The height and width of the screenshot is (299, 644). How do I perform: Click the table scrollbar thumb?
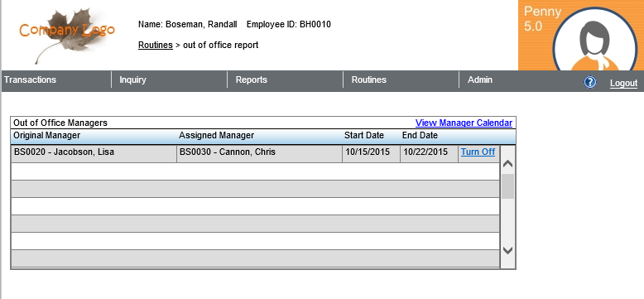pyautogui.click(x=507, y=186)
